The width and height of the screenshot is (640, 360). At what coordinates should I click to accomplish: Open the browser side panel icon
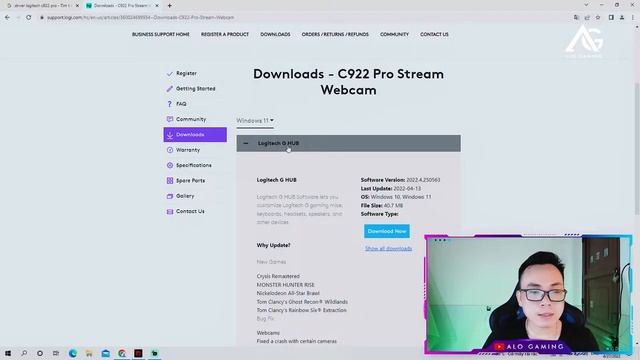(x=611, y=18)
